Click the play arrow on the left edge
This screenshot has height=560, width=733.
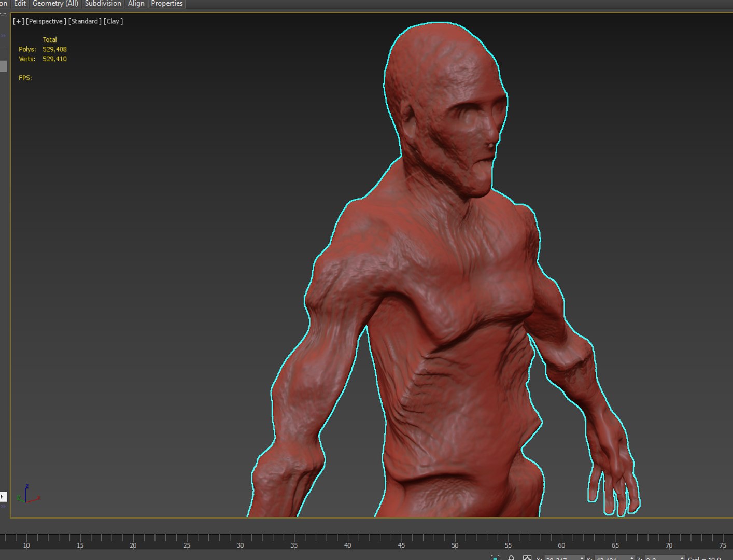3,497
